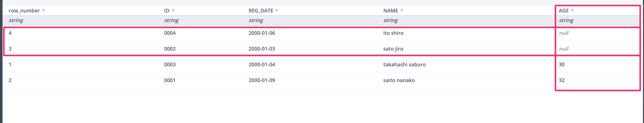Select the cell containing saito nanako
Viewport: 644px width, 123px height.
point(399,80)
